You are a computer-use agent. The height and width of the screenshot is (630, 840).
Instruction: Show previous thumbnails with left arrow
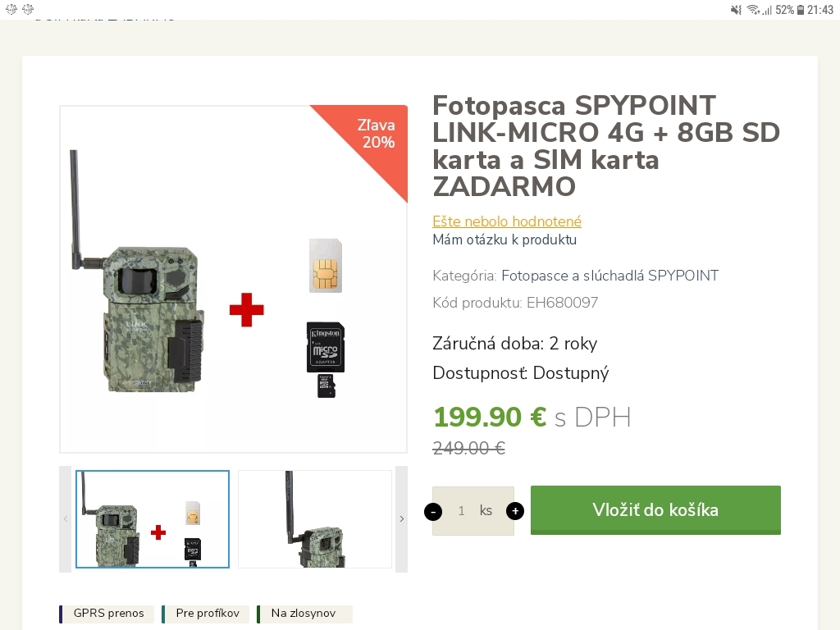66,518
